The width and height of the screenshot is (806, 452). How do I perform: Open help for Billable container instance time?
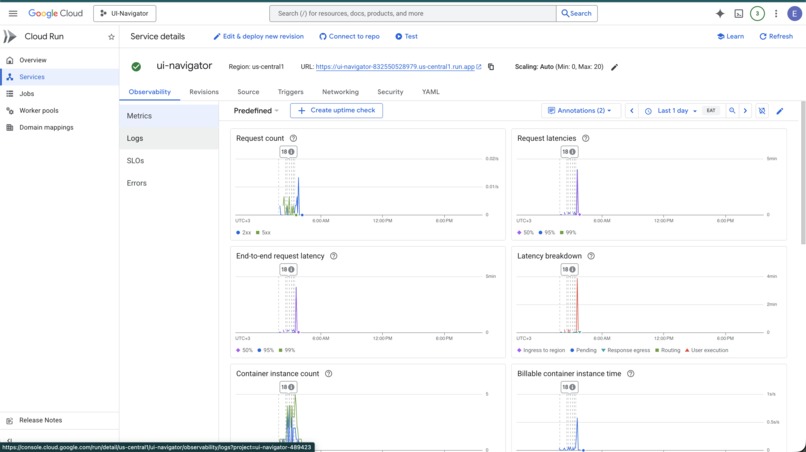click(x=631, y=374)
